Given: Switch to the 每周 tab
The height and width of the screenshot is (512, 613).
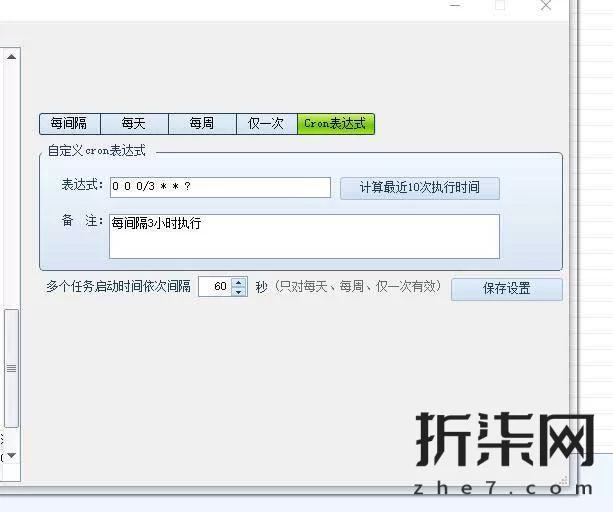Looking at the screenshot, I should (x=202, y=124).
